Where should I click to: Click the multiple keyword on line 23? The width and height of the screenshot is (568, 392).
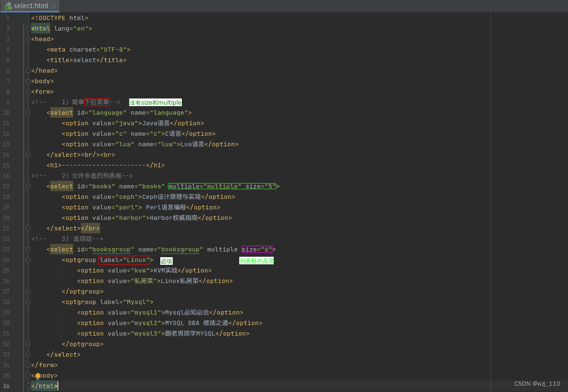[223, 250]
